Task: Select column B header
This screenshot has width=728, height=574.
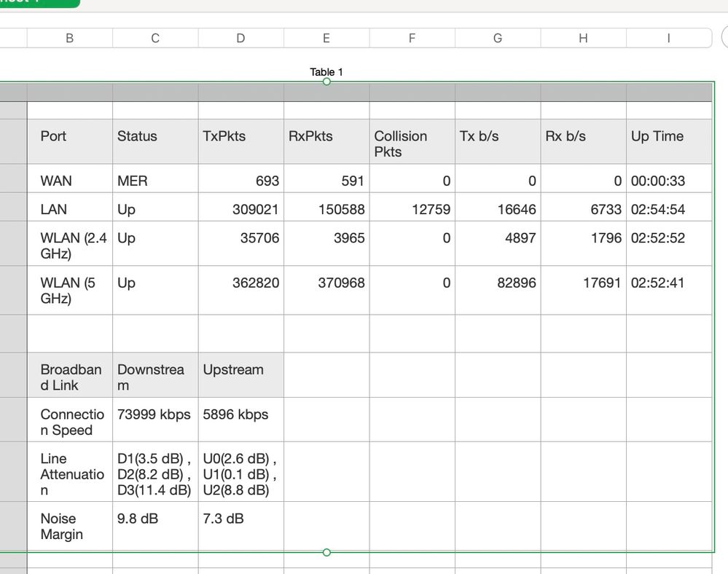Action: pyautogui.click(x=69, y=38)
